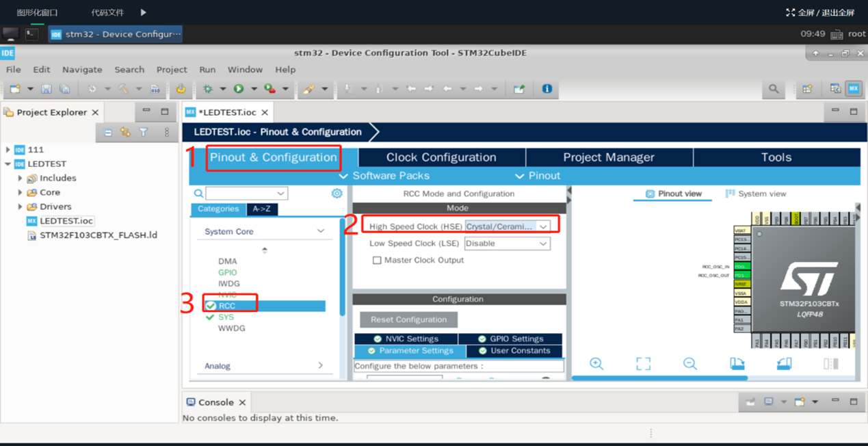The height and width of the screenshot is (446, 868).
Task: Click the green Debug bug icon
Action: point(208,89)
